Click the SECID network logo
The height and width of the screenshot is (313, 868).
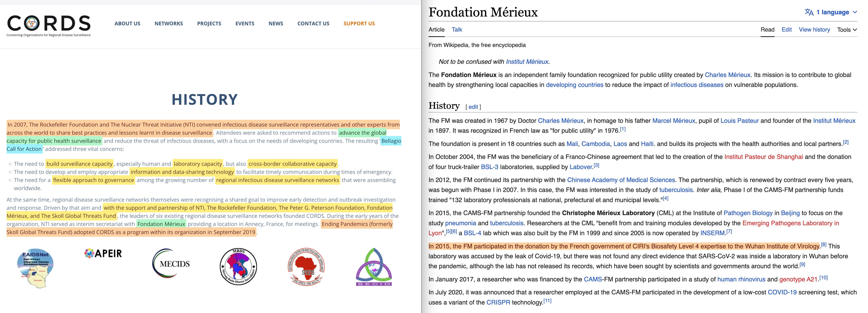374,267
